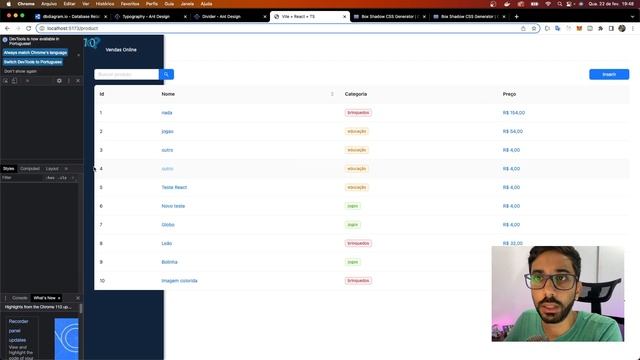
Task: Open the tab search dropdown arrow
Action: tap(633, 16)
